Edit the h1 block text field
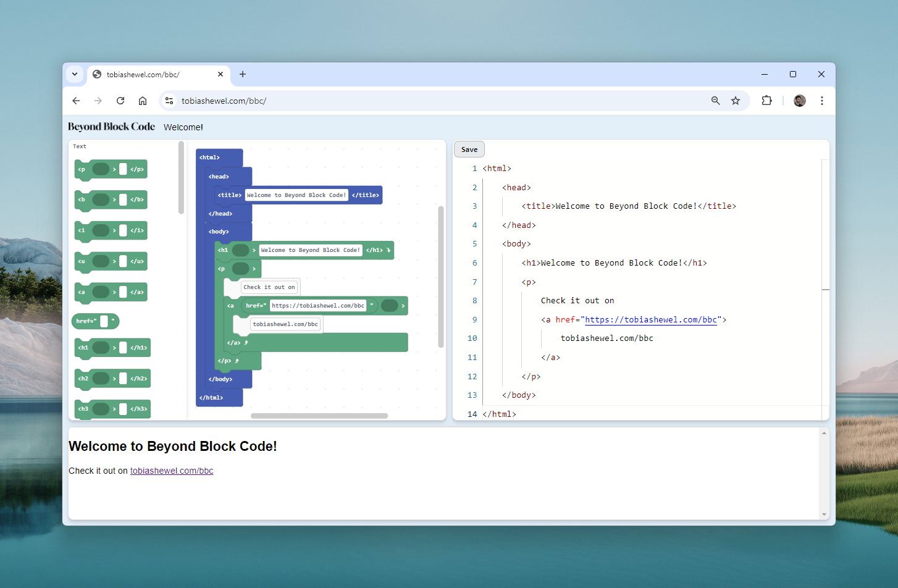898x588 pixels. 311,250
